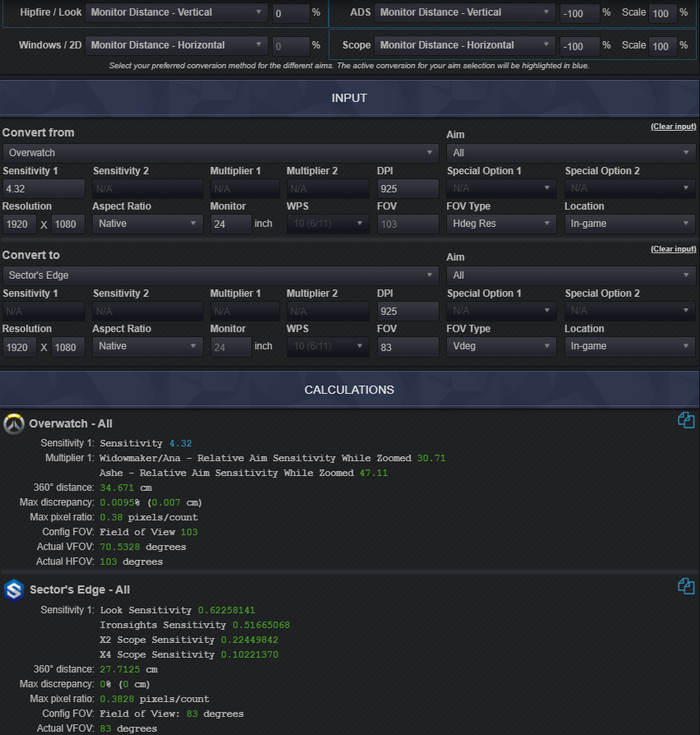Edit Convert to FOV field 83
Screen dimensions: 700x735
pyautogui.click(x=408, y=347)
